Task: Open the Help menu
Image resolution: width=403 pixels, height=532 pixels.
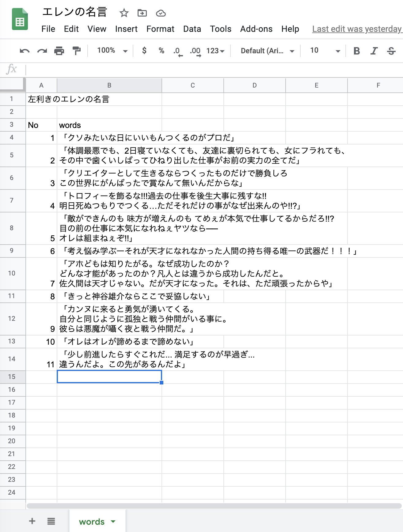Action: (x=290, y=29)
